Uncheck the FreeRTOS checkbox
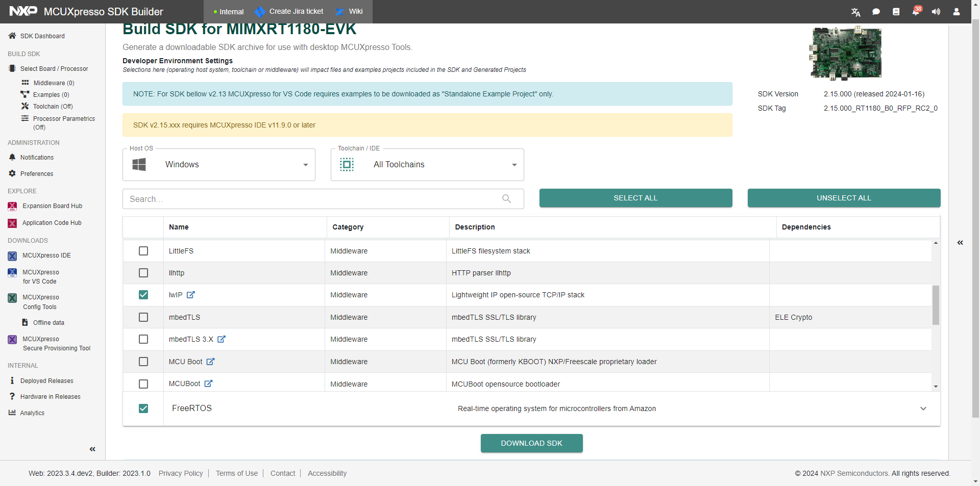980x486 pixels. click(x=143, y=408)
